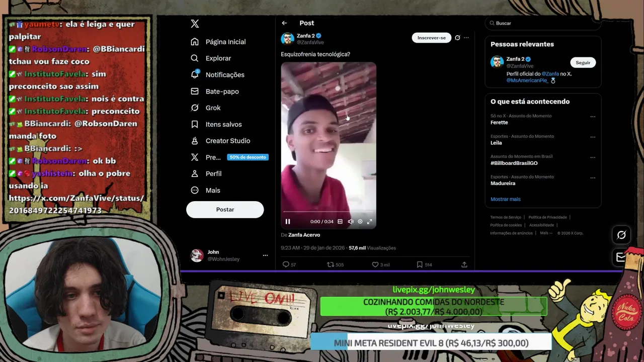Click the 57,6 mil Visualizações text

(372, 248)
